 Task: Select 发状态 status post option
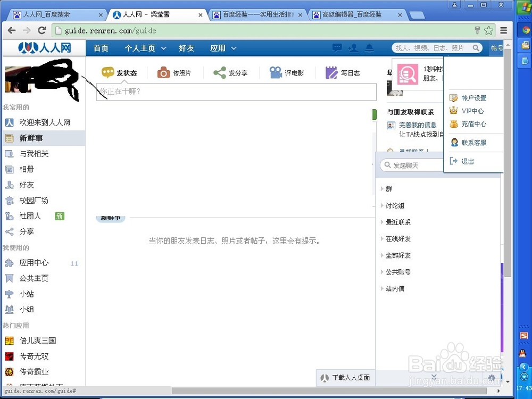[x=119, y=72]
